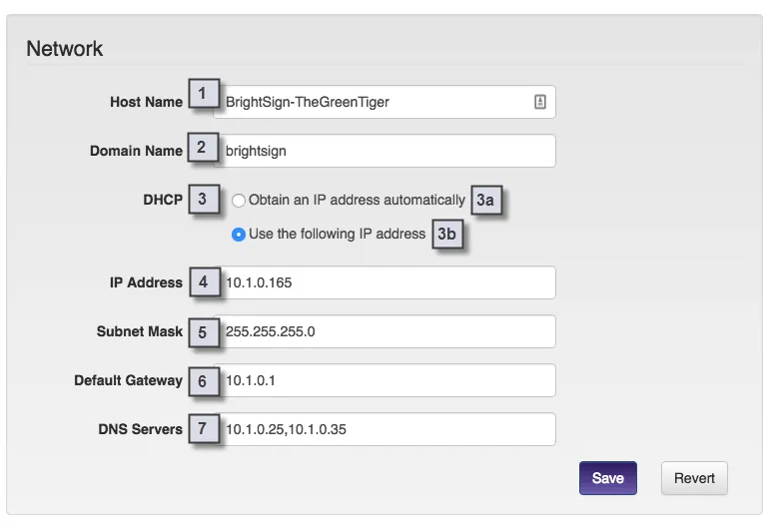Click into the Domain Name field

385,151
